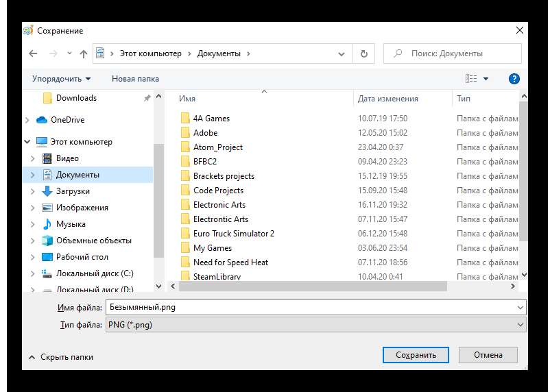This screenshot has width=550, height=392.
Task: Click the refresh address bar button
Action: click(363, 53)
